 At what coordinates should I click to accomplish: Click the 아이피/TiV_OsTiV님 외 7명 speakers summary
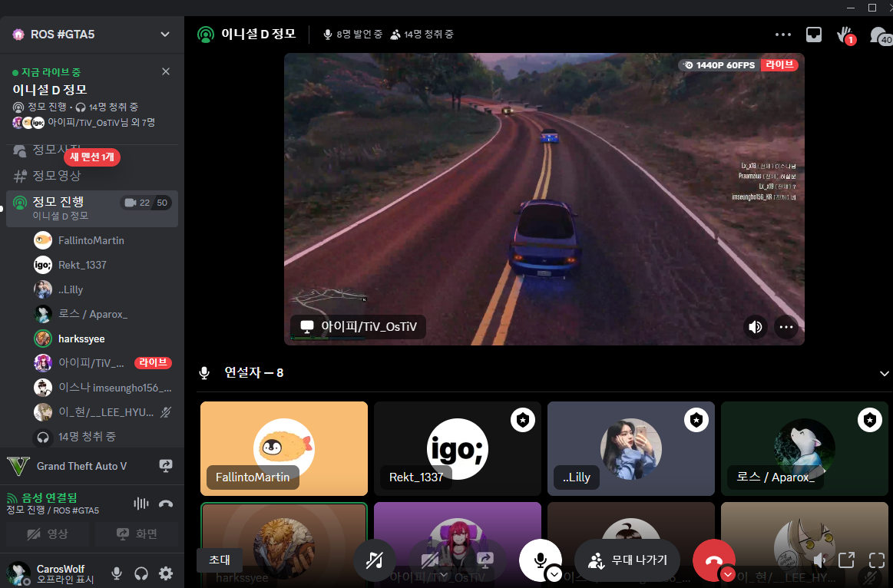pyautogui.click(x=84, y=122)
